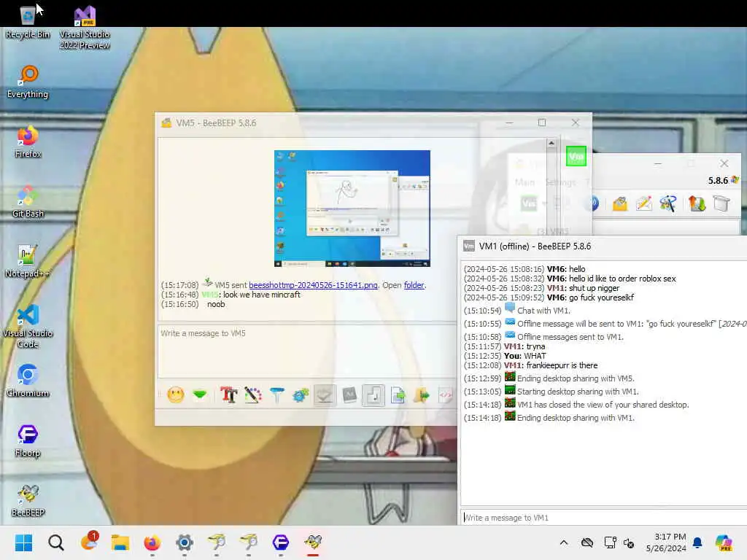Select the Everything desktop shortcut
The width and height of the screenshot is (747, 560).
point(28,82)
